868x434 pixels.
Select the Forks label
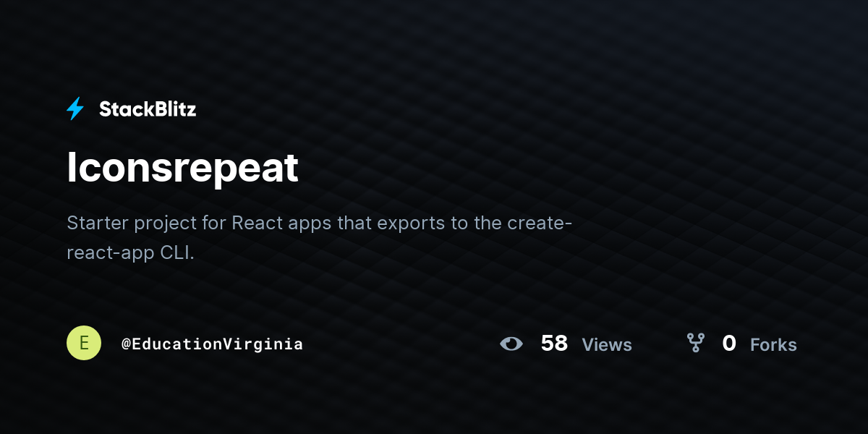[x=773, y=345]
